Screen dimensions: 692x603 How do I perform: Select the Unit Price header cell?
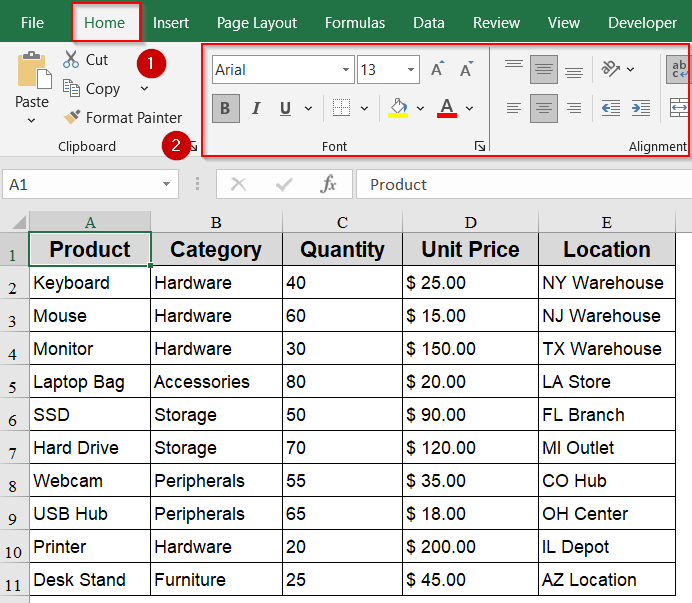(470, 249)
